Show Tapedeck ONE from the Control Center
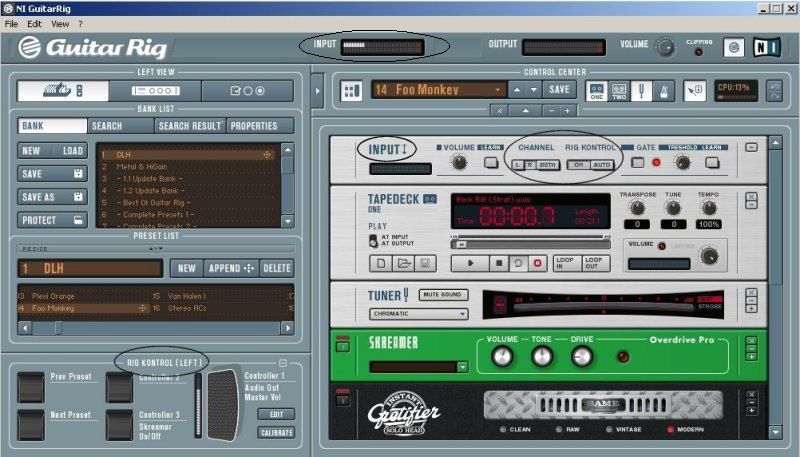The height and width of the screenshot is (457, 800). 596,91
